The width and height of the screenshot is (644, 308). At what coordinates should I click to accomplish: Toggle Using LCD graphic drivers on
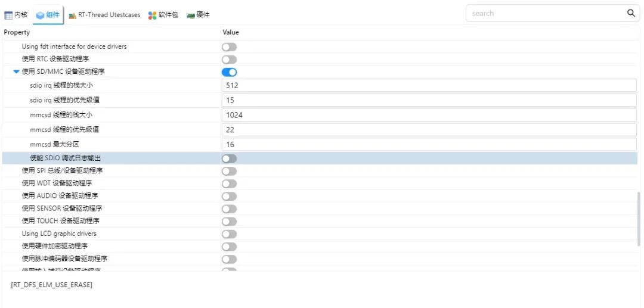coord(229,234)
